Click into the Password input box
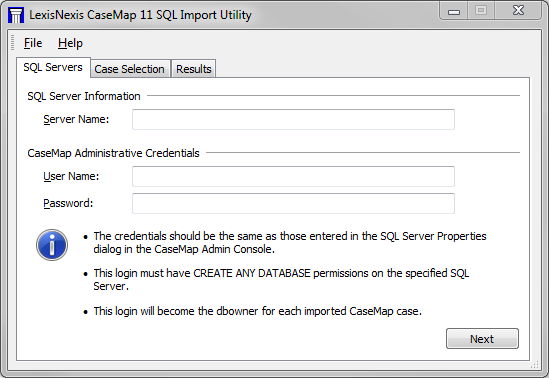This screenshot has height=378, width=549. [x=293, y=203]
